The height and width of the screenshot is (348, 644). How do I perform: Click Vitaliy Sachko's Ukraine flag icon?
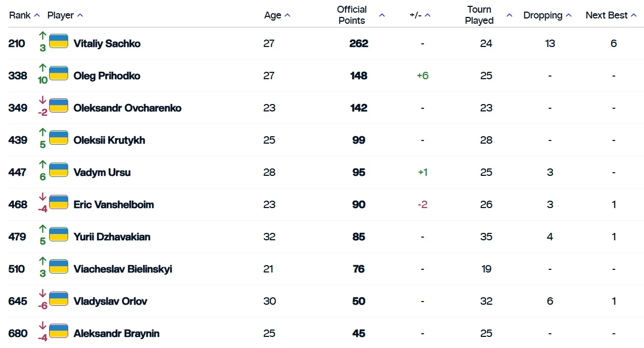click(59, 41)
